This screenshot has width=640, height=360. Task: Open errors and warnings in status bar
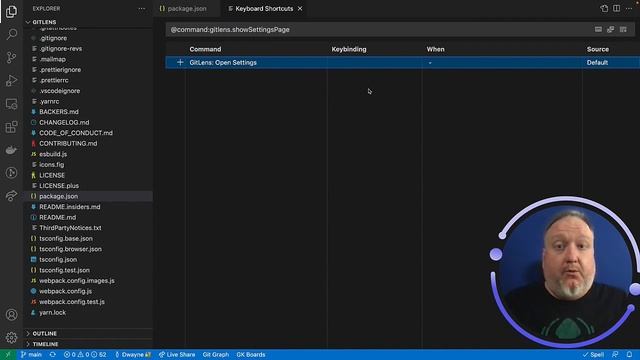85,355
